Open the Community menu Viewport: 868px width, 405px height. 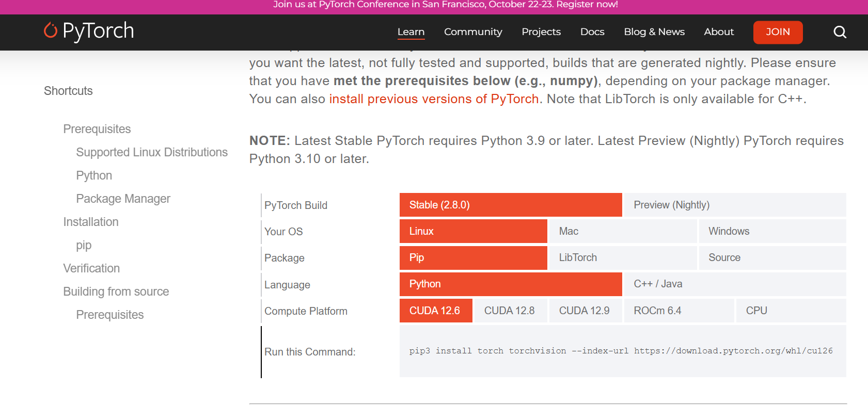point(473,32)
